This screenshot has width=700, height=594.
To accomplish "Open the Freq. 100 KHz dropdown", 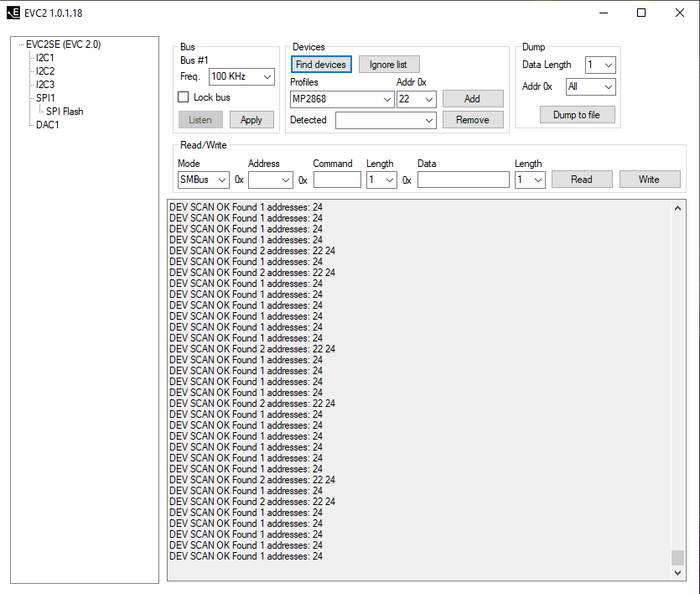I will [x=241, y=76].
